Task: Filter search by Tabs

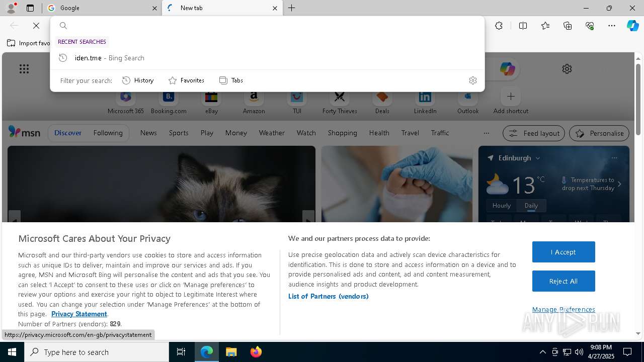Action: [231, 80]
